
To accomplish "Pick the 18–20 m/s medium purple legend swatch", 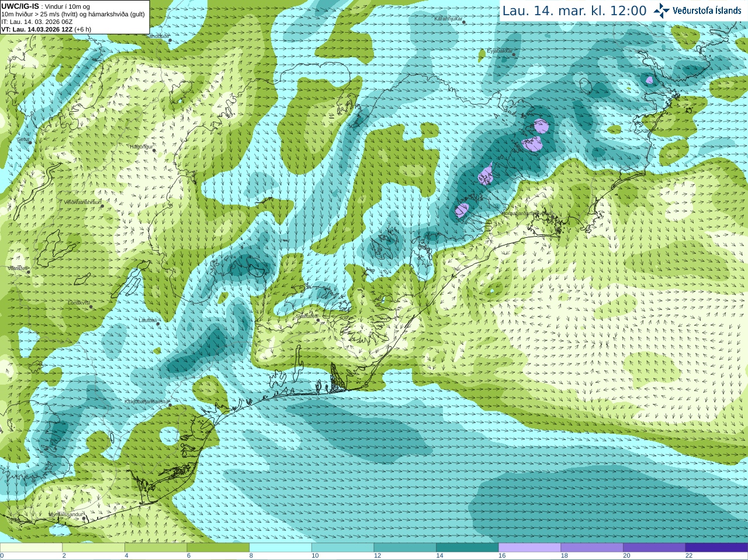I will [592, 548].
